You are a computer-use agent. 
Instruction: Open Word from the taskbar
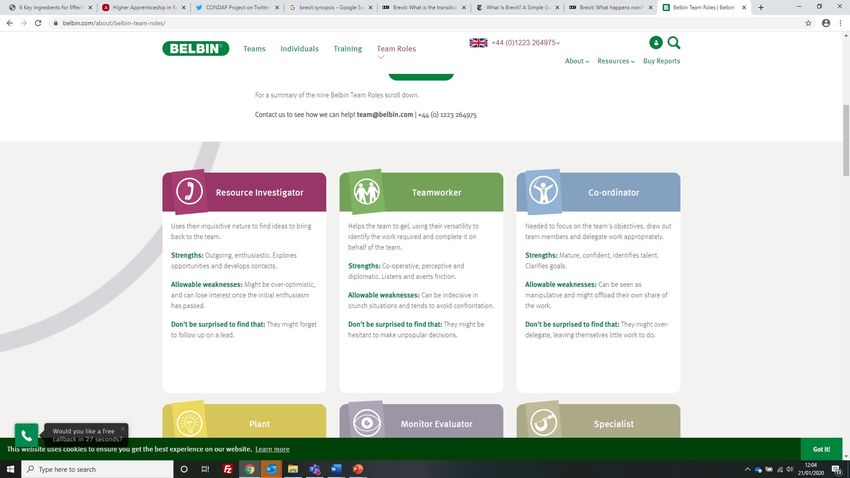pyautogui.click(x=336, y=469)
